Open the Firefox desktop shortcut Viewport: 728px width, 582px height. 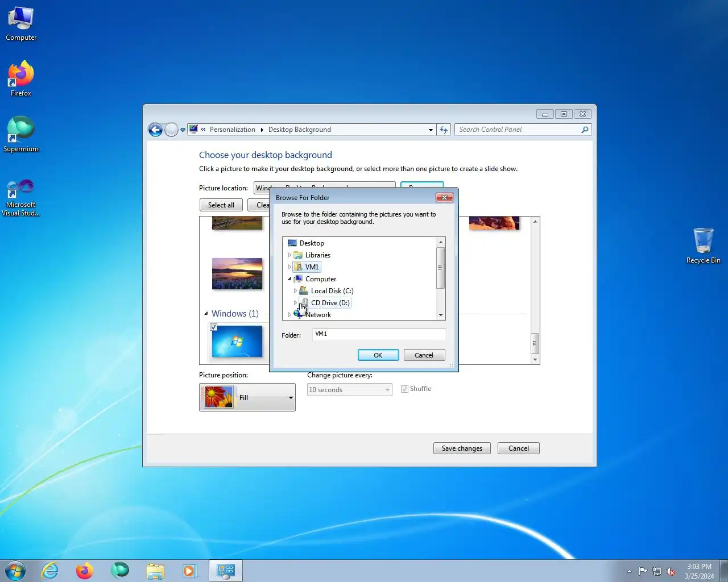point(21,78)
